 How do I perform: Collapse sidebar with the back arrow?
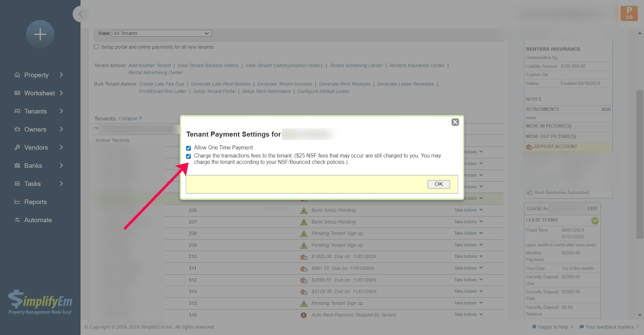point(80,14)
